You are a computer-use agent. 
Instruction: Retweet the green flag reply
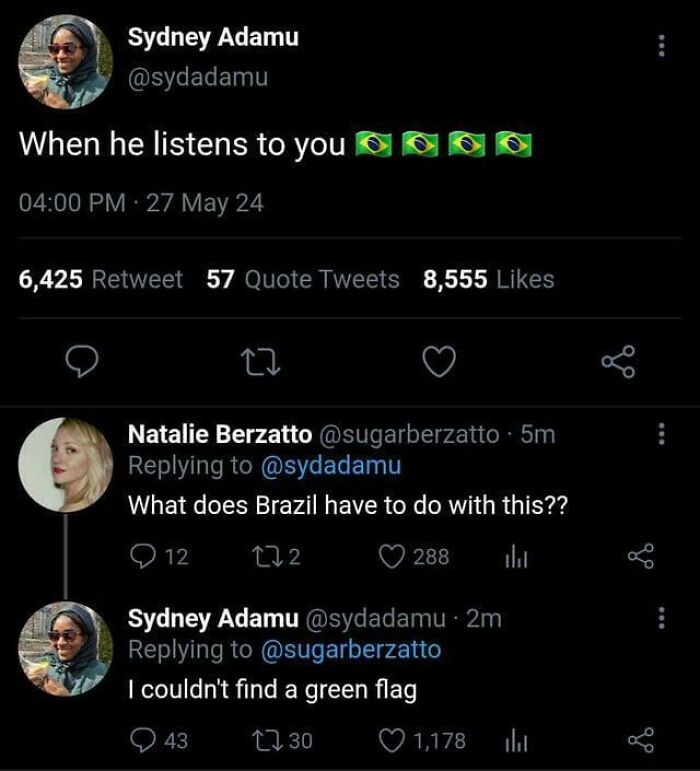click(263, 741)
